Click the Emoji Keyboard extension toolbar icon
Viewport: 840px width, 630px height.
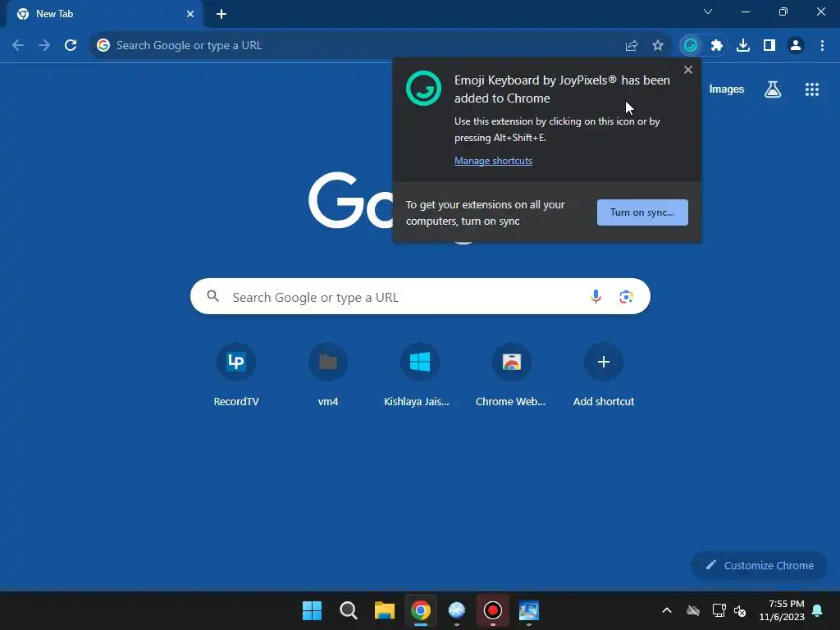click(691, 46)
